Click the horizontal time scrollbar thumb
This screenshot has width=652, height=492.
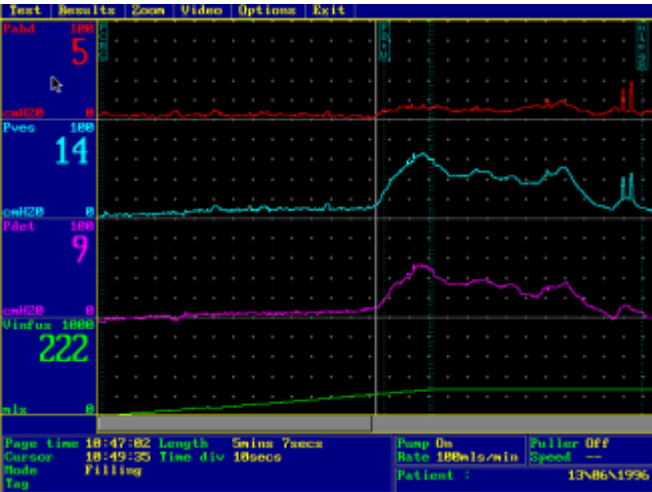235,424
